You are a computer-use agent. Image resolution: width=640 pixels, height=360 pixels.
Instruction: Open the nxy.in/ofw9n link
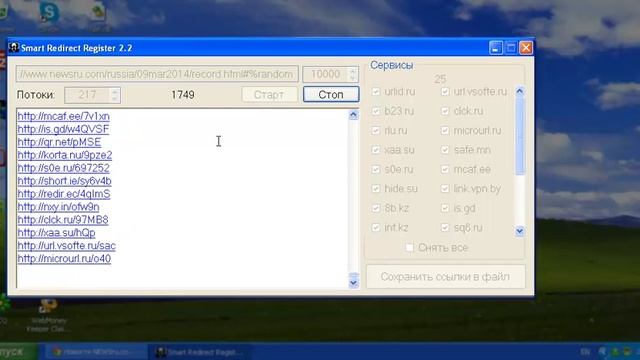tap(58, 207)
